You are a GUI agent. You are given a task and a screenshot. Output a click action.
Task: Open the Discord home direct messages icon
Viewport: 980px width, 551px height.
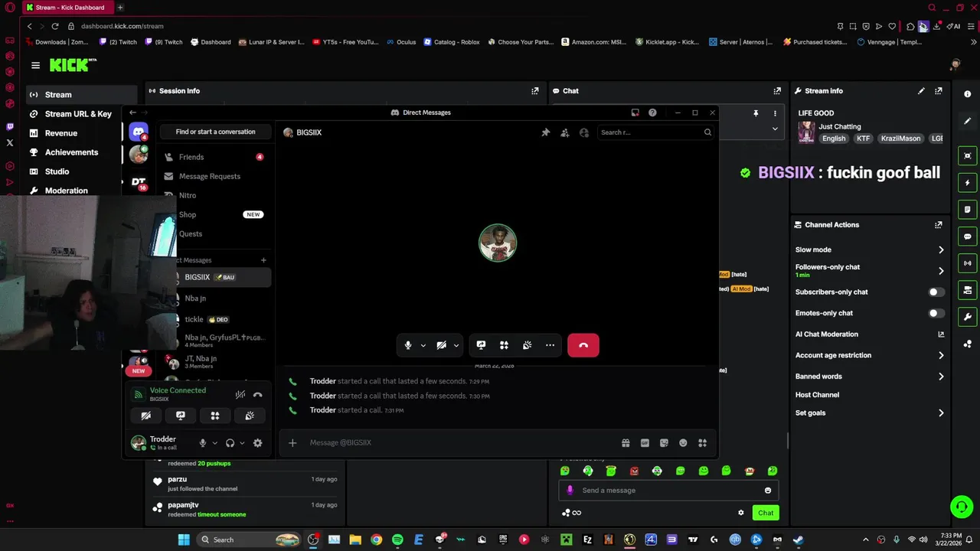[x=139, y=132]
